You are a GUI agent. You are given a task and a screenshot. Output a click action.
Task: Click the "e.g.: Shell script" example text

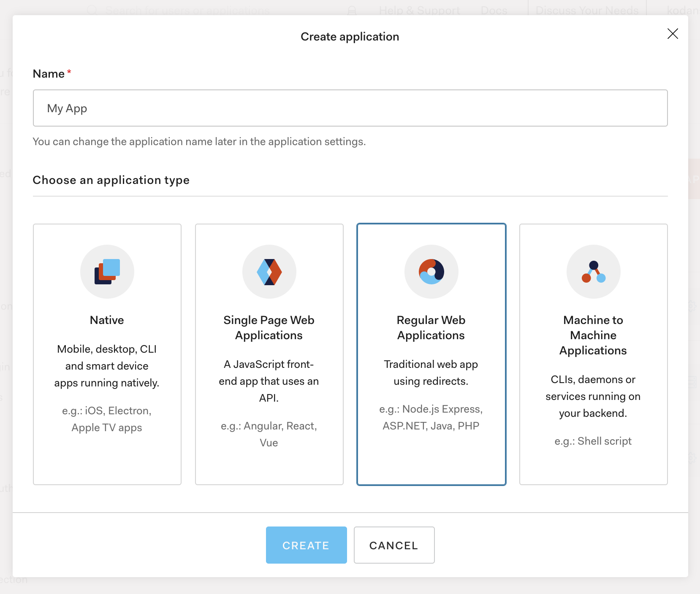coord(593,441)
